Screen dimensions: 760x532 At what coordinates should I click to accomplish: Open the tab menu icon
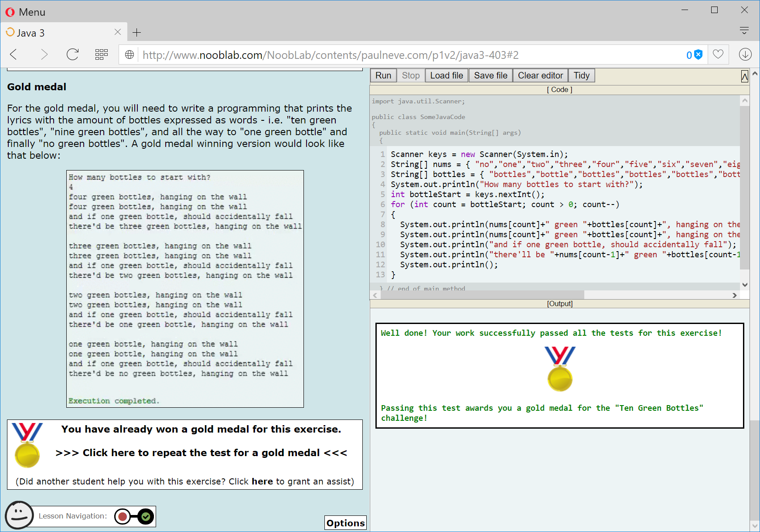coord(744,31)
